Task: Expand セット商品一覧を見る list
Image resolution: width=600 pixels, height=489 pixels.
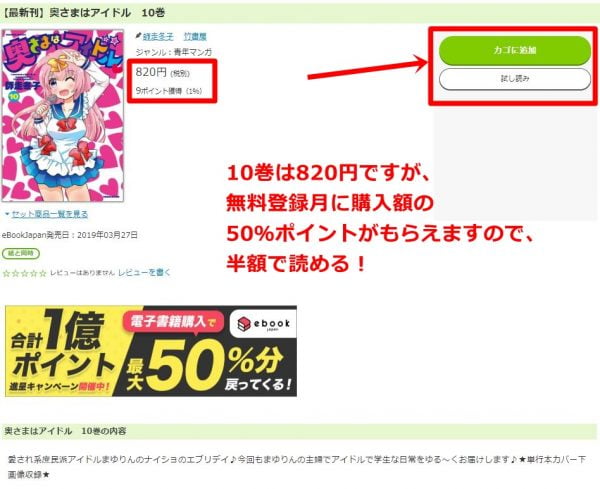Action: pyautogui.click(x=50, y=214)
